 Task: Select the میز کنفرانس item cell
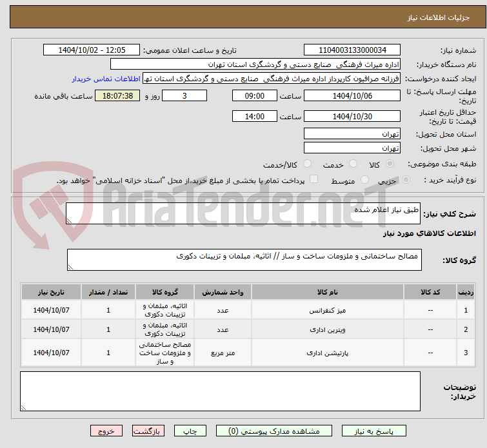(x=328, y=310)
